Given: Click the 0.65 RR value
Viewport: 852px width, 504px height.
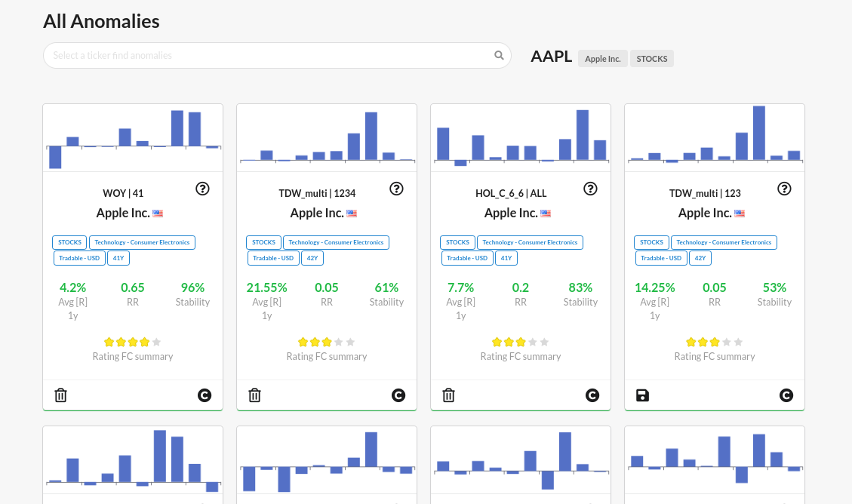Looking at the screenshot, I should click(x=133, y=288).
